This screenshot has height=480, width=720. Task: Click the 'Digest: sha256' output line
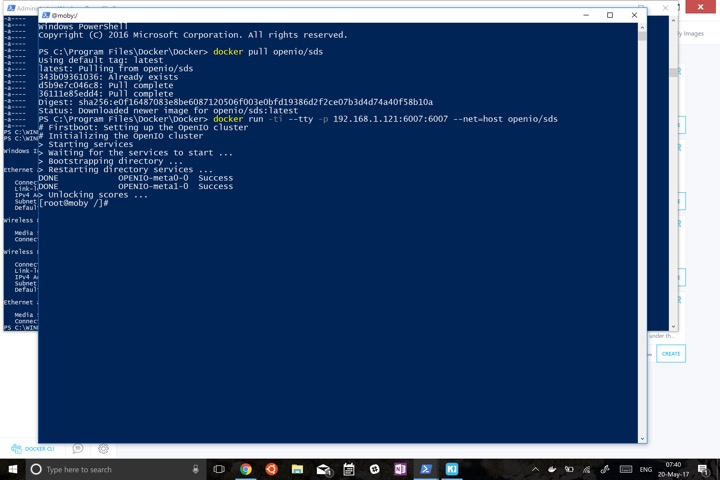pos(236,102)
